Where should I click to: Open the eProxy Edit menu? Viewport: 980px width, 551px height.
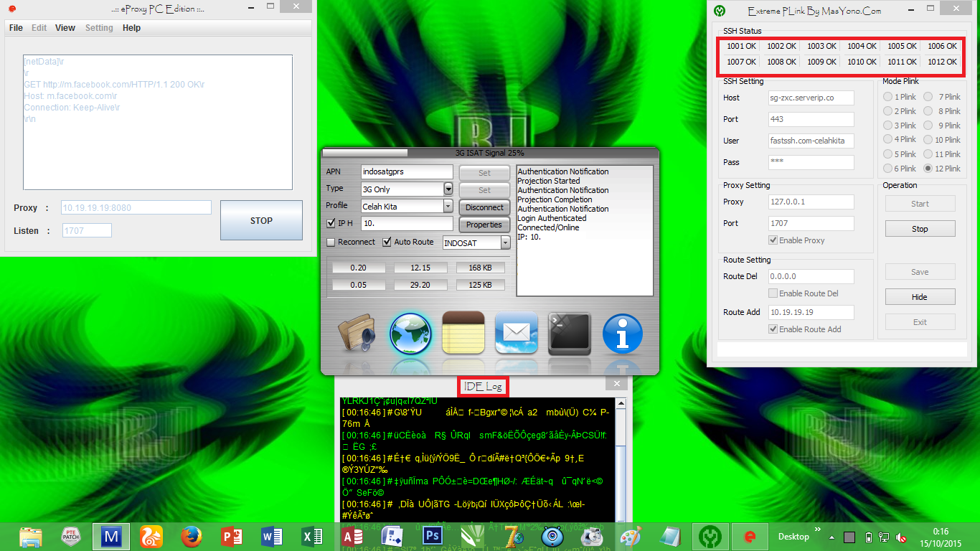tap(39, 28)
